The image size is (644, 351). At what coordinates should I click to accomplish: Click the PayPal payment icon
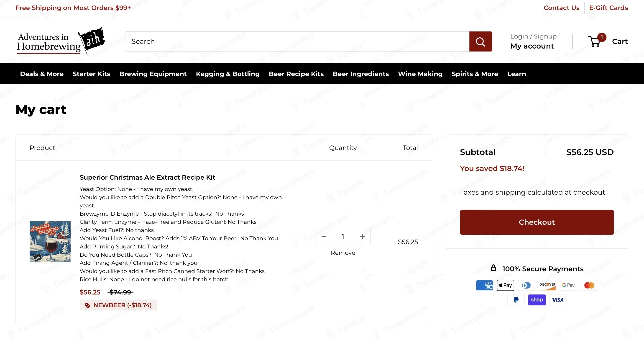tap(516, 300)
